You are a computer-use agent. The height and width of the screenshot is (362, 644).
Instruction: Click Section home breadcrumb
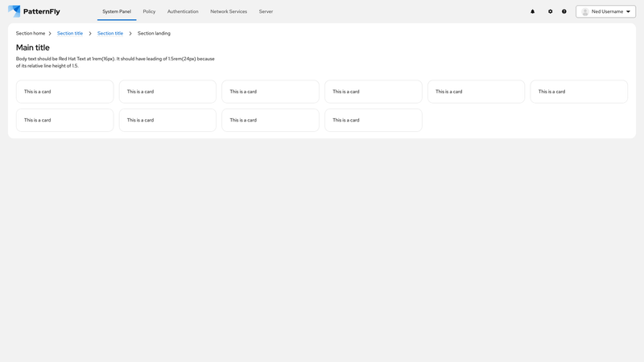(31, 33)
